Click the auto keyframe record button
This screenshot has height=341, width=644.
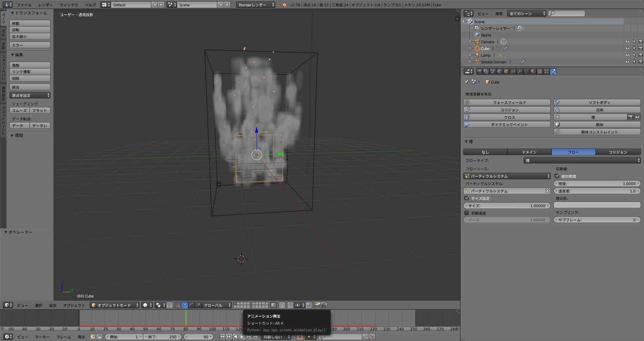point(300,337)
